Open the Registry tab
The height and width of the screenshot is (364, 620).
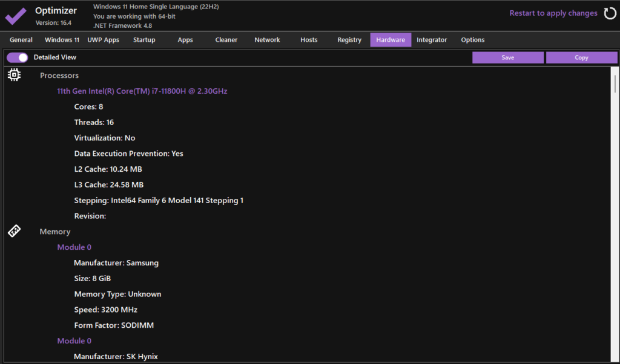point(349,40)
